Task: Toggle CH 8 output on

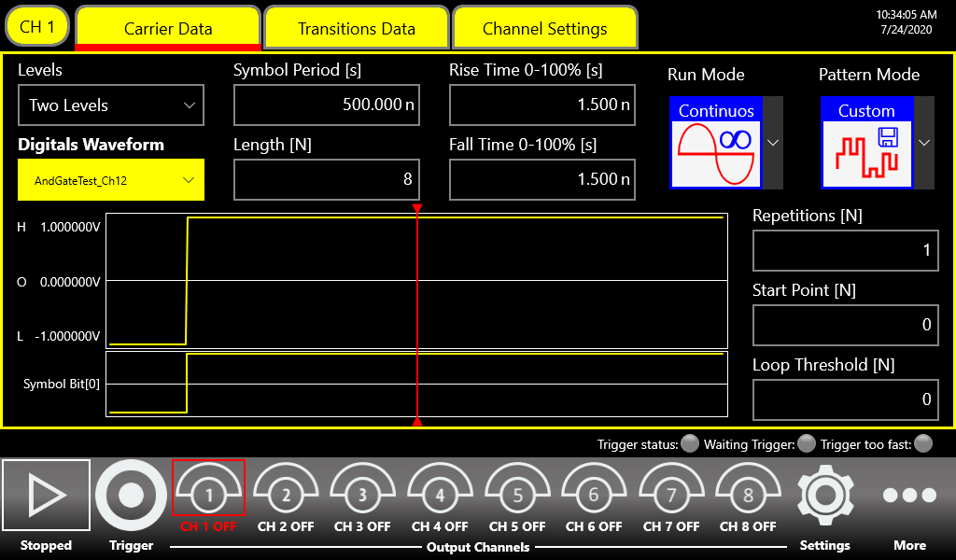Action: [748, 491]
